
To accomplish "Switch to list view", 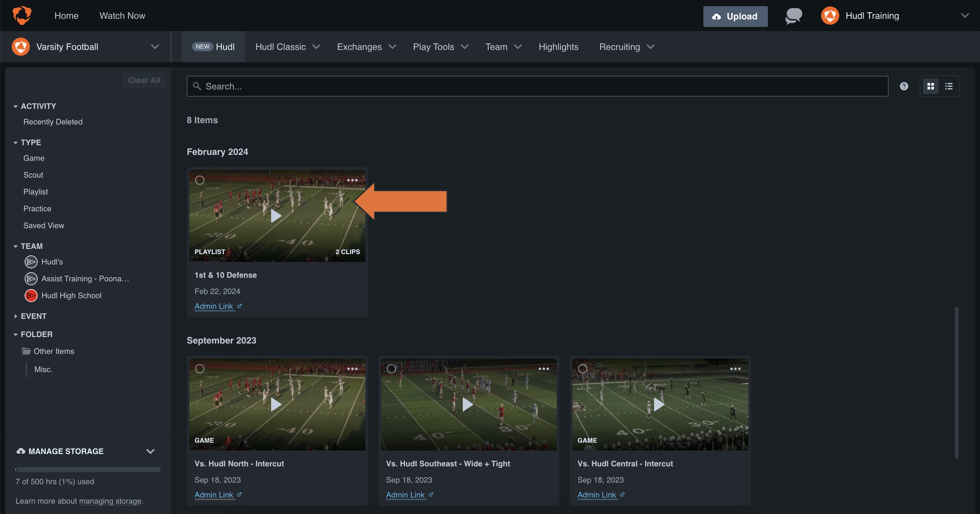I will (x=949, y=86).
